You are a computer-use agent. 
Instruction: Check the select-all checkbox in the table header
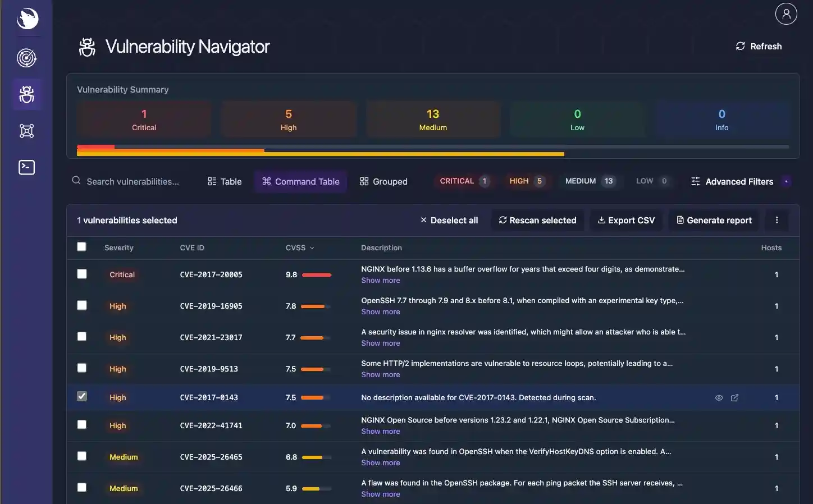[81, 246]
